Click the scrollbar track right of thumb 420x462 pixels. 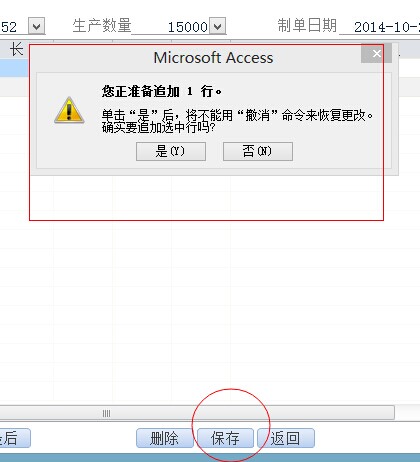(407, 413)
